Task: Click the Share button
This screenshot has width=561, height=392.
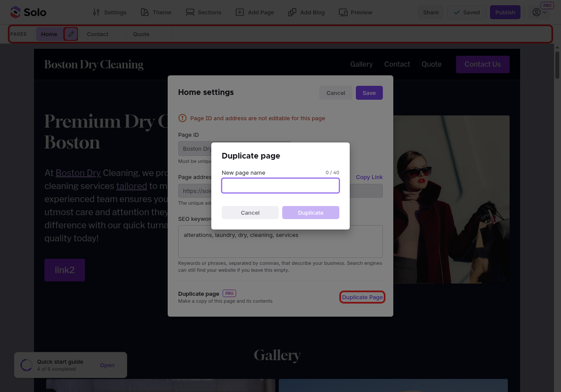Action: coord(431,12)
